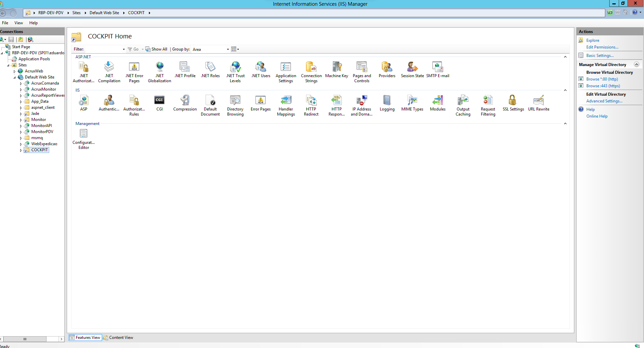This screenshot has height=348, width=644.
Task: Open .NET Roles feature
Action: [210, 70]
